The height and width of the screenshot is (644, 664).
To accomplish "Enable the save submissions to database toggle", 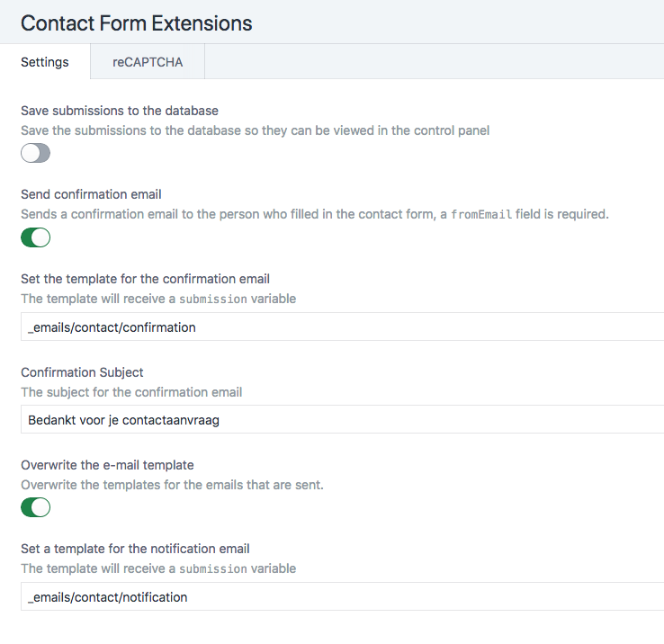I will (36, 154).
